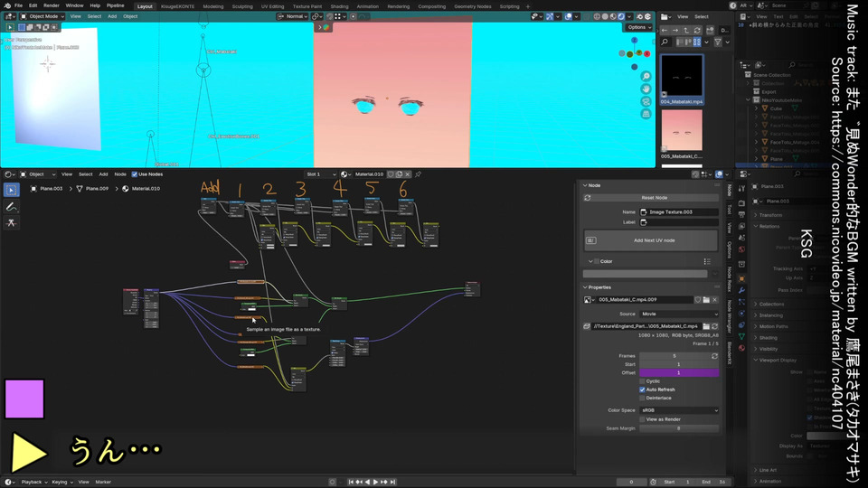Open Object Mode dropdown
The height and width of the screenshot is (488, 868).
coord(42,16)
